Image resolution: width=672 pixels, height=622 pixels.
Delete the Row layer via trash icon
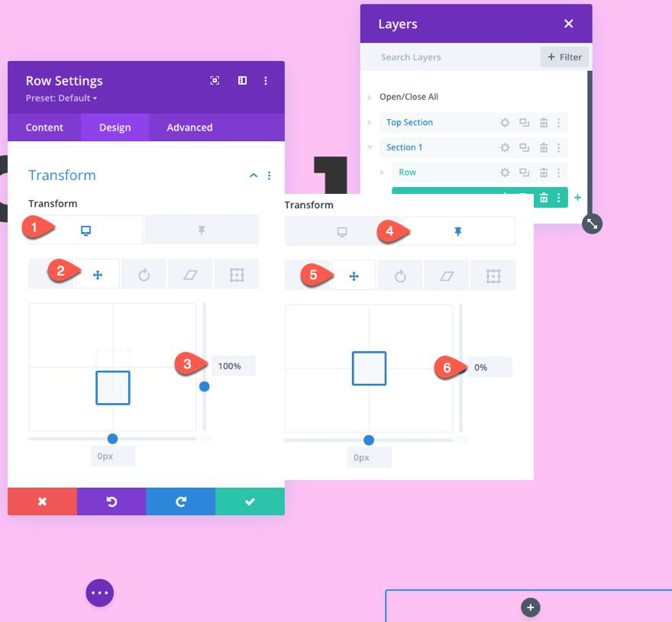(x=544, y=172)
